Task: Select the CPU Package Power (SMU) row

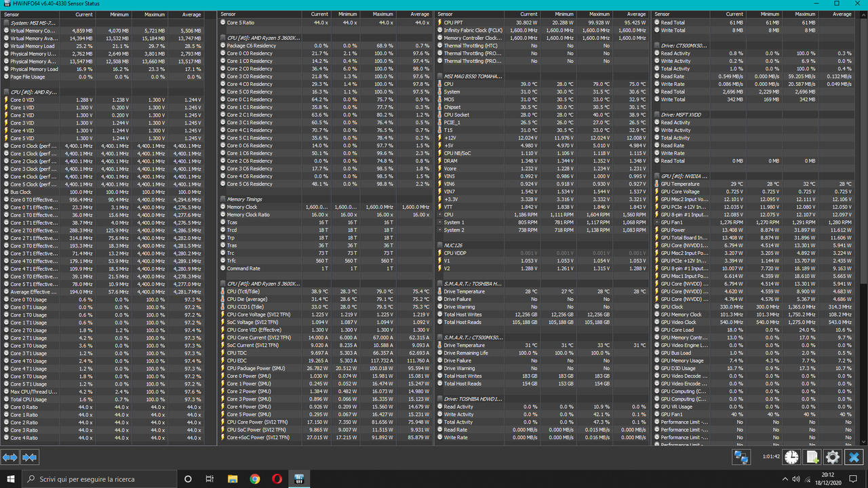Action: tap(325, 368)
